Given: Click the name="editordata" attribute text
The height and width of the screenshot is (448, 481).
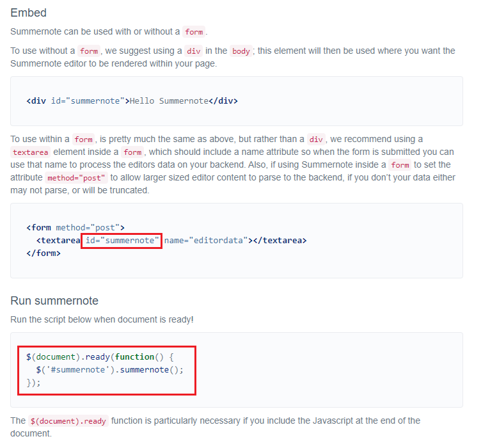Looking at the screenshot, I should [206, 241].
